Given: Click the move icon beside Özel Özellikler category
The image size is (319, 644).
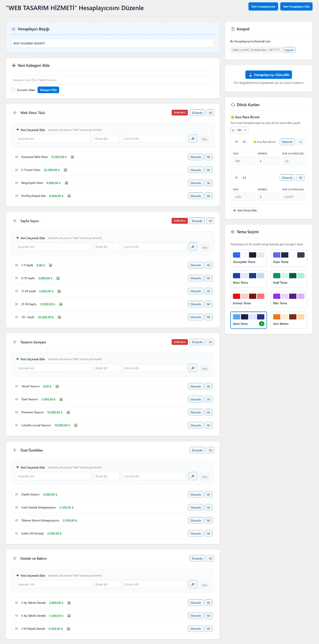Looking at the screenshot, I should point(15,450).
